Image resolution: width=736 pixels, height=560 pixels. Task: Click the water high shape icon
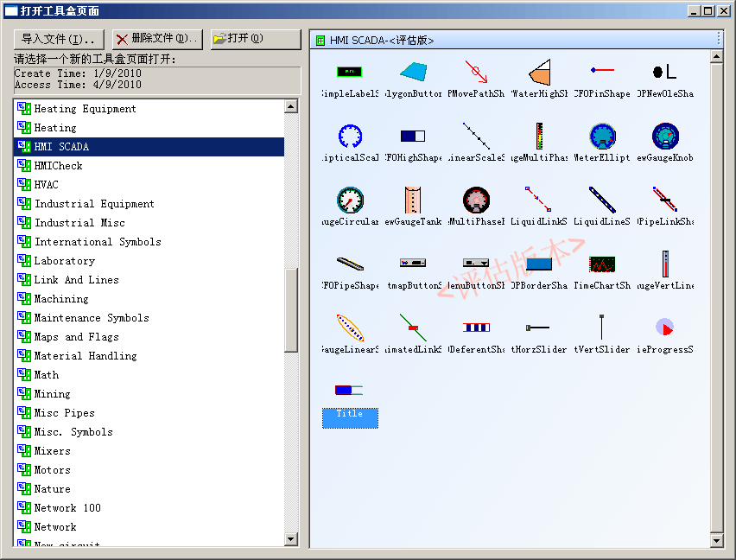pos(539,72)
